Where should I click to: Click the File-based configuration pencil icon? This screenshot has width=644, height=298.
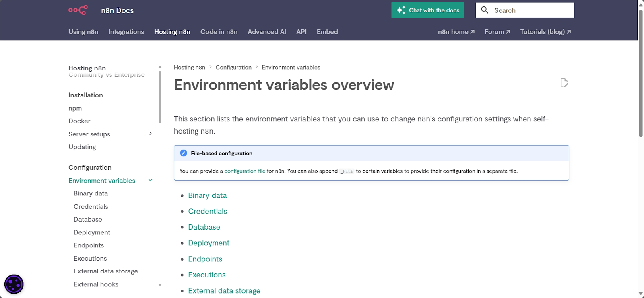[184, 153]
